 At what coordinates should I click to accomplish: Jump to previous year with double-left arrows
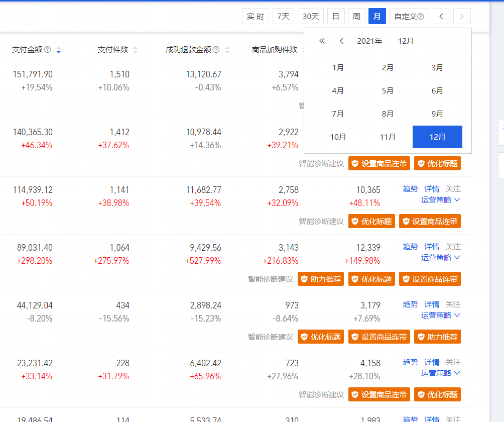(321, 41)
